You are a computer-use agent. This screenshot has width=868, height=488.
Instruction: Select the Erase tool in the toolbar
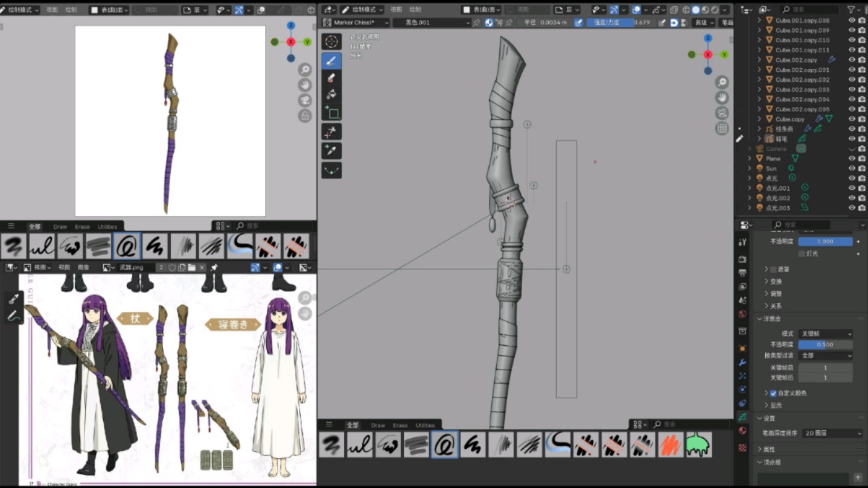pos(331,77)
